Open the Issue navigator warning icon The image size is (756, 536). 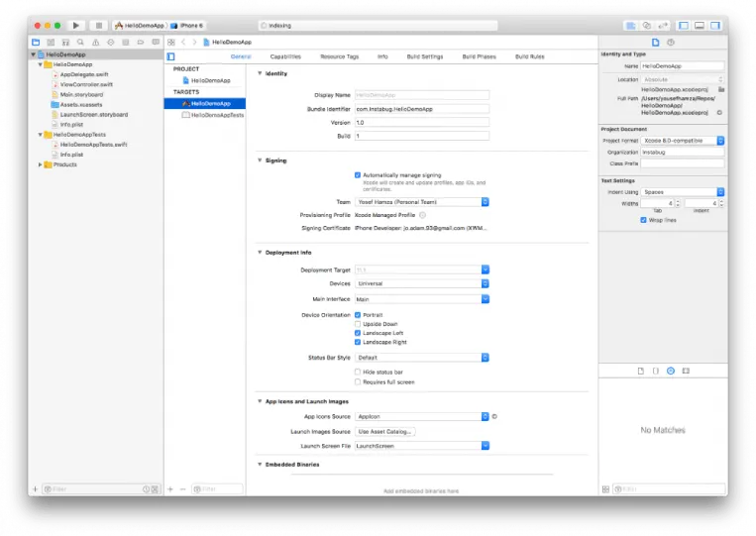pyautogui.click(x=95, y=43)
